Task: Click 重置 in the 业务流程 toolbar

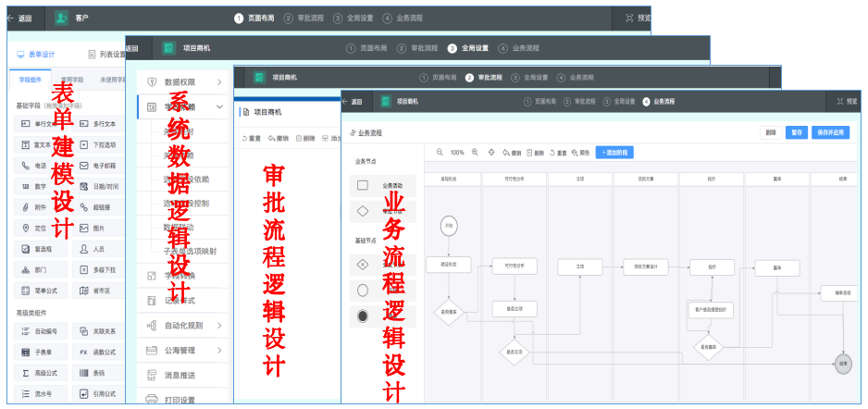Action: tap(558, 153)
